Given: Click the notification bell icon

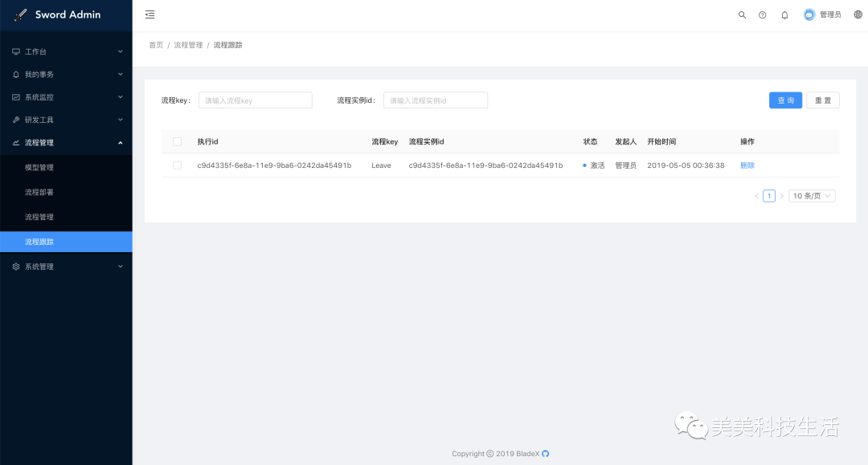Looking at the screenshot, I should pyautogui.click(x=784, y=14).
